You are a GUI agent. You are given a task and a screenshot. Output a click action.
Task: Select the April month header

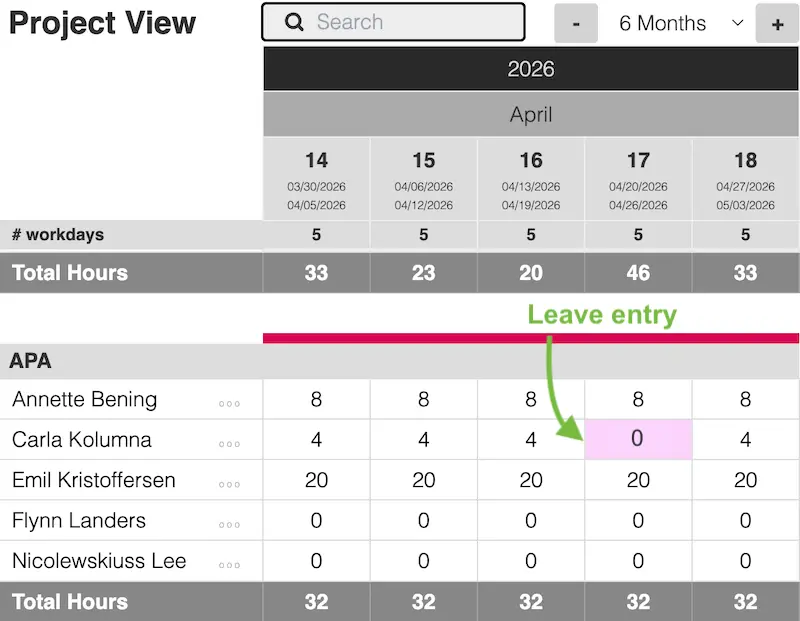click(531, 114)
